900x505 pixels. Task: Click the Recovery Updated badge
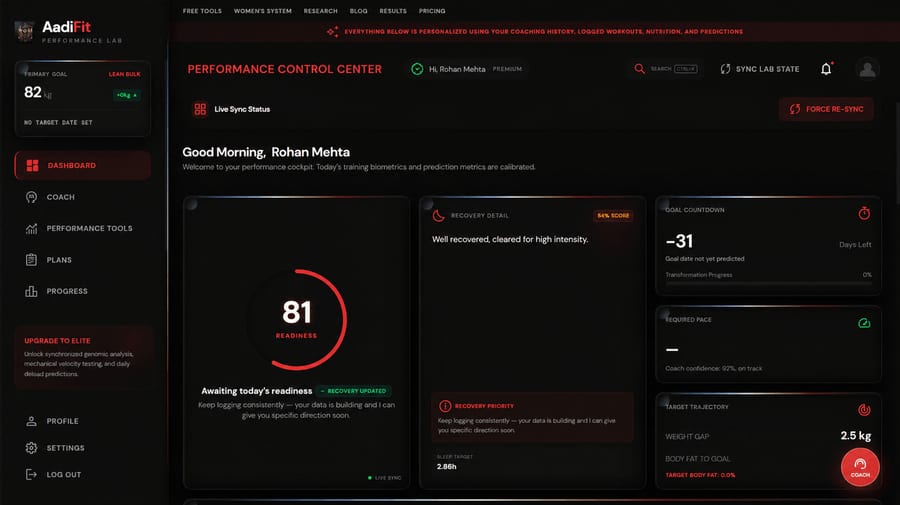click(354, 391)
